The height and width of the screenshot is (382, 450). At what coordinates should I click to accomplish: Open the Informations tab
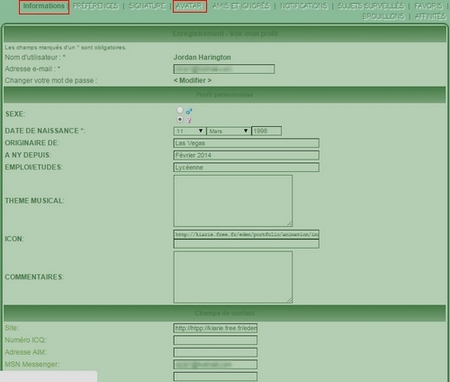[44, 6]
